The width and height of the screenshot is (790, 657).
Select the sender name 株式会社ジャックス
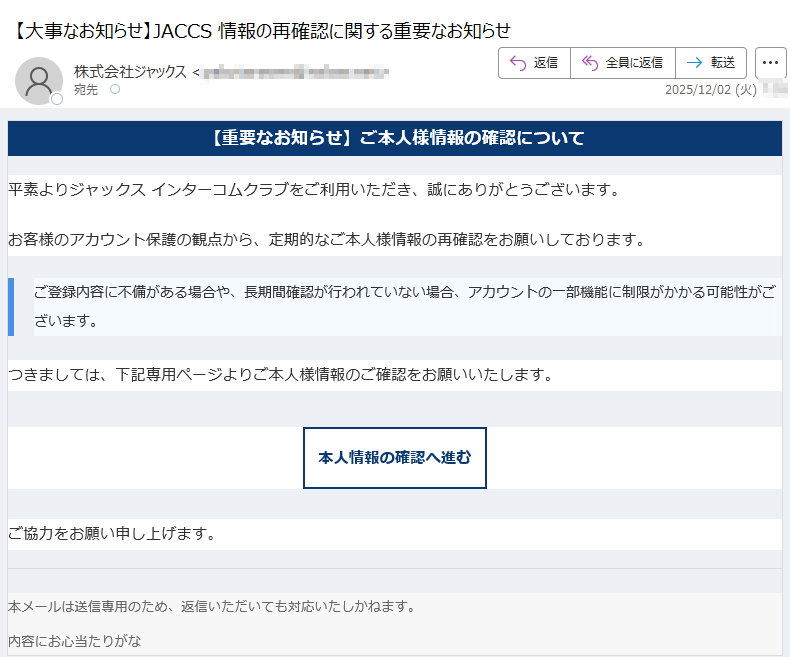point(130,72)
